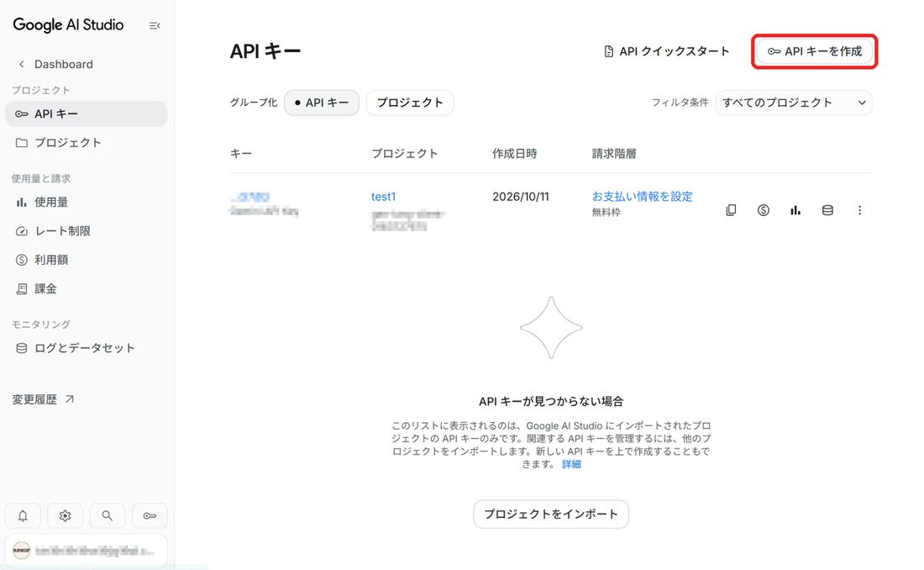Click the key icon beside sidebar API キー
This screenshot has height=570, width=924.
[22, 113]
